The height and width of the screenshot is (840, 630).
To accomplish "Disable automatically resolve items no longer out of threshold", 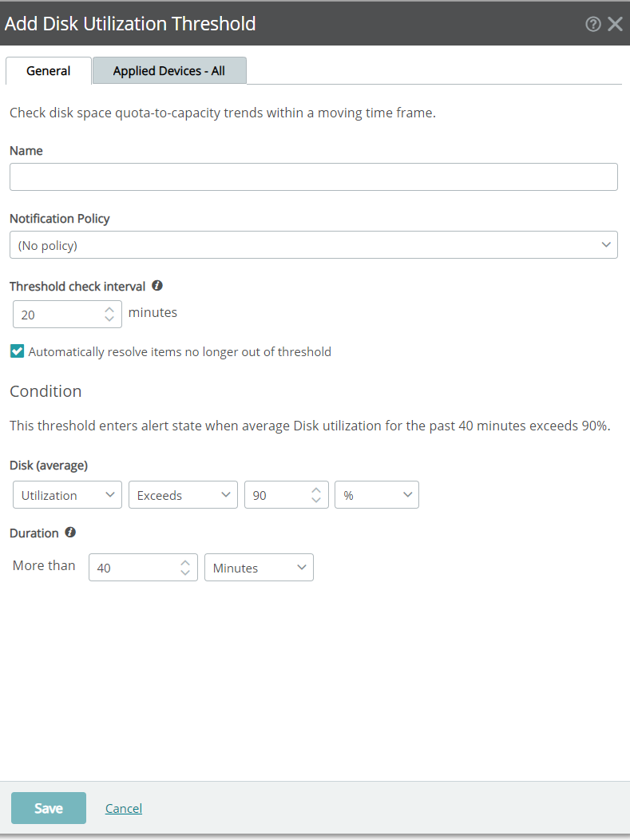I will click(x=16, y=351).
